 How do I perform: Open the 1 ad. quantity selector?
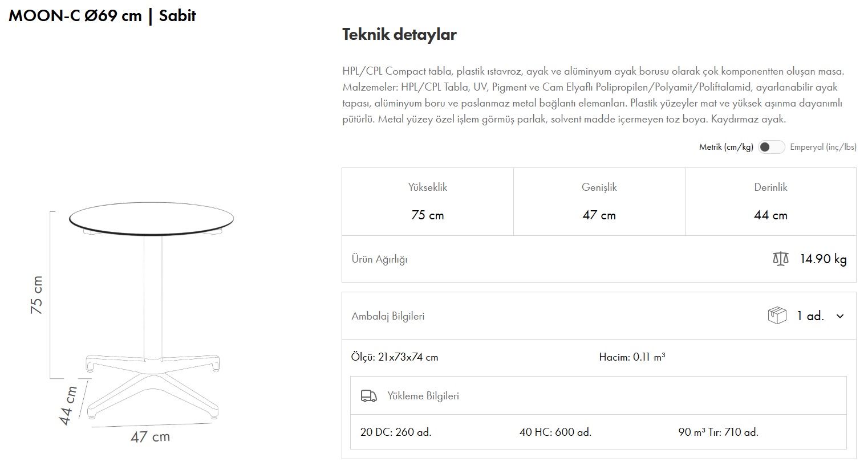(810, 316)
